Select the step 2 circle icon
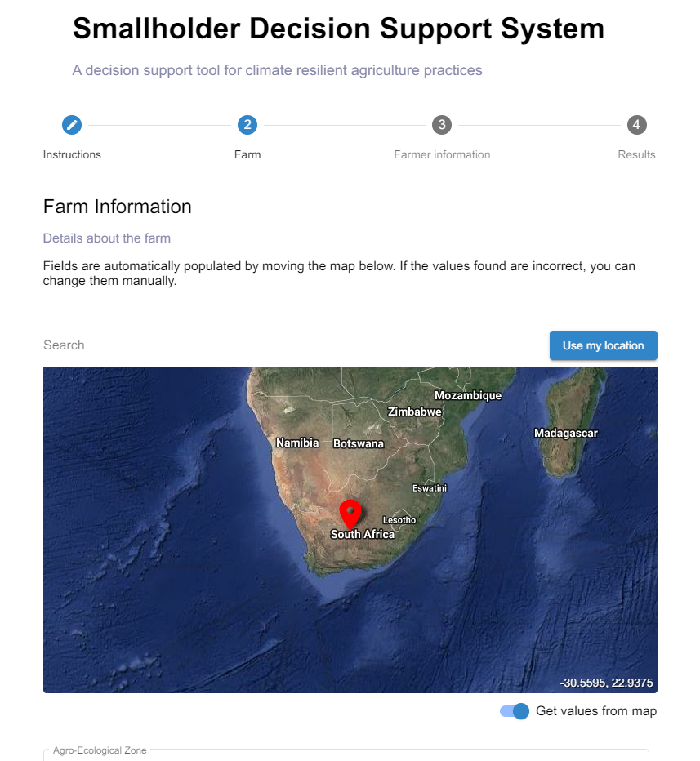Screen dimensions: 700x761 (x=247, y=125)
